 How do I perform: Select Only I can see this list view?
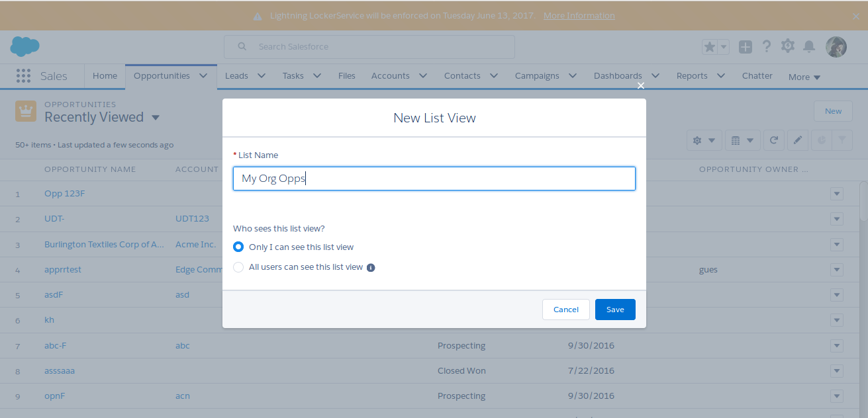[x=238, y=247]
